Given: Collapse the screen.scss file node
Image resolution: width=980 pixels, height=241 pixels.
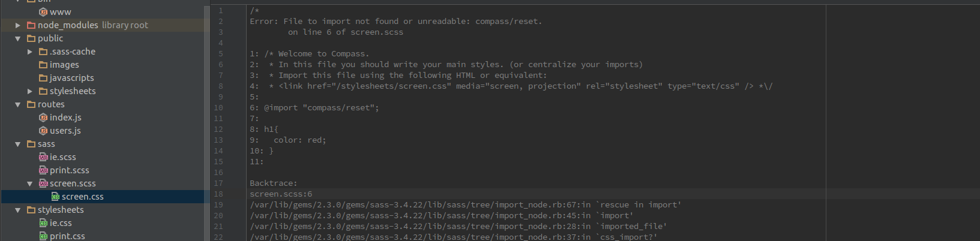Looking at the screenshot, I should (x=30, y=183).
